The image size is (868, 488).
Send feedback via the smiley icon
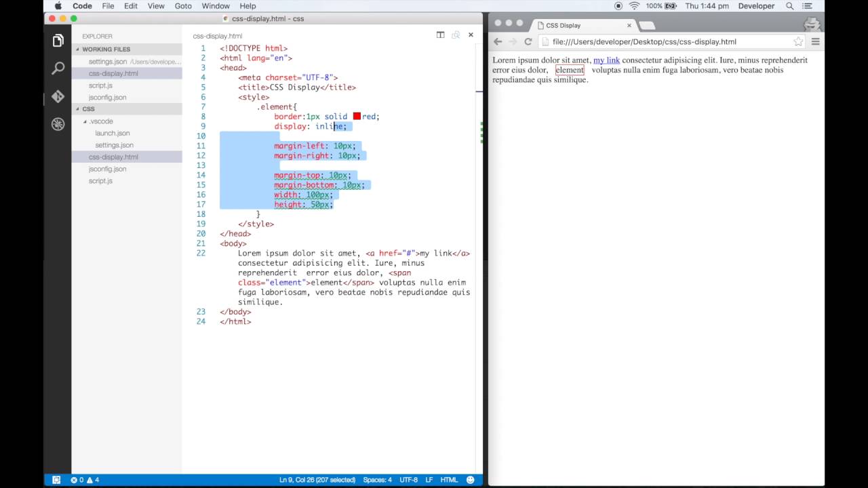pos(471,480)
